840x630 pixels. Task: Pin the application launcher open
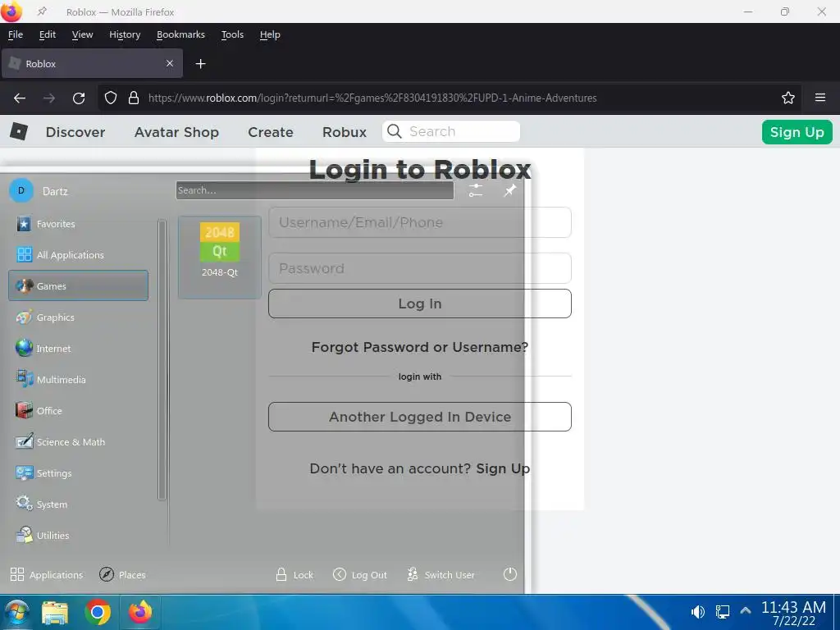click(510, 190)
